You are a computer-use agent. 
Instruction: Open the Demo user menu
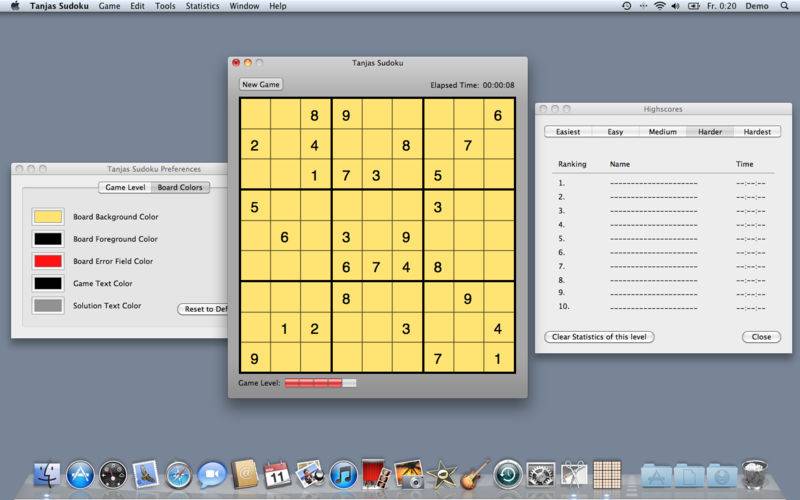coord(757,6)
